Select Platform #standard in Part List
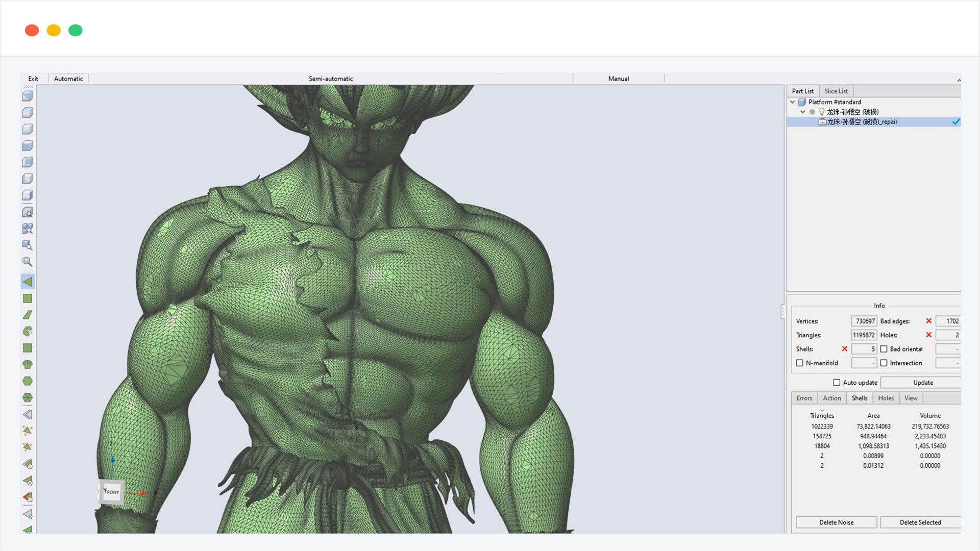Image resolution: width=980 pixels, height=551 pixels. tap(835, 102)
